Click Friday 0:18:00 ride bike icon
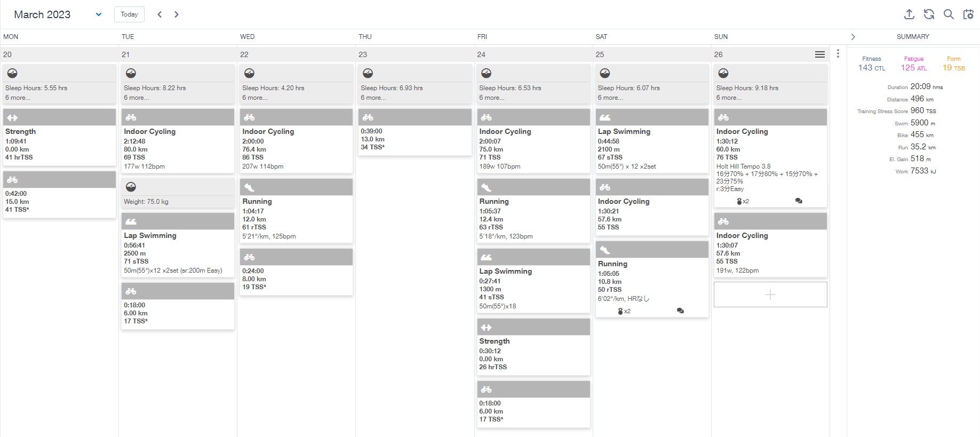The height and width of the screenshot is (437, 980). (x=486, y=390)
